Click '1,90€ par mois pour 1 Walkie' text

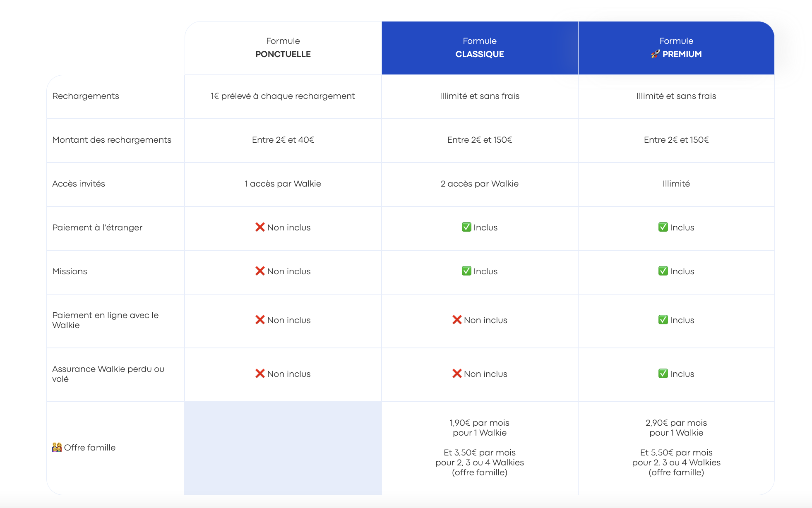pos(480,428)
